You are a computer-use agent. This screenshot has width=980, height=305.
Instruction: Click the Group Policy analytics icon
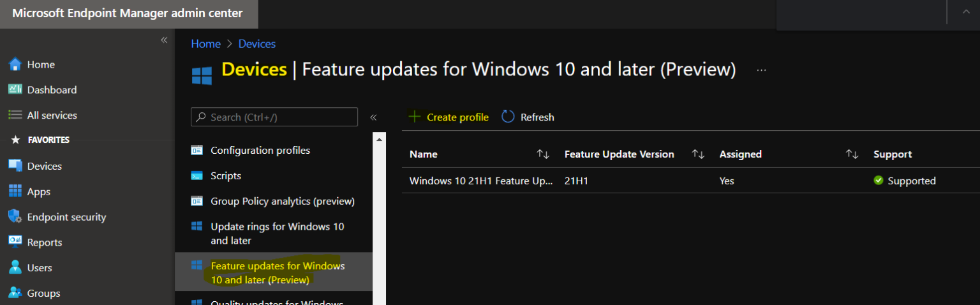197,201
